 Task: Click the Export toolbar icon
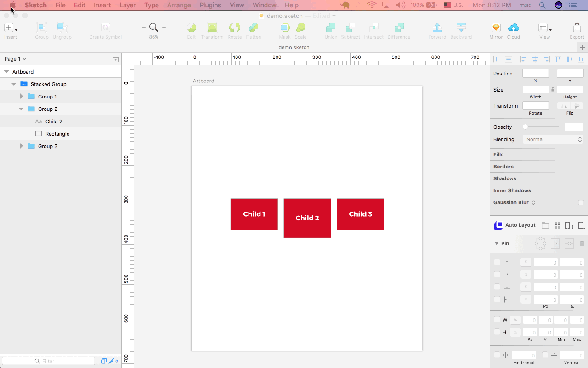[x=577, y=28]
